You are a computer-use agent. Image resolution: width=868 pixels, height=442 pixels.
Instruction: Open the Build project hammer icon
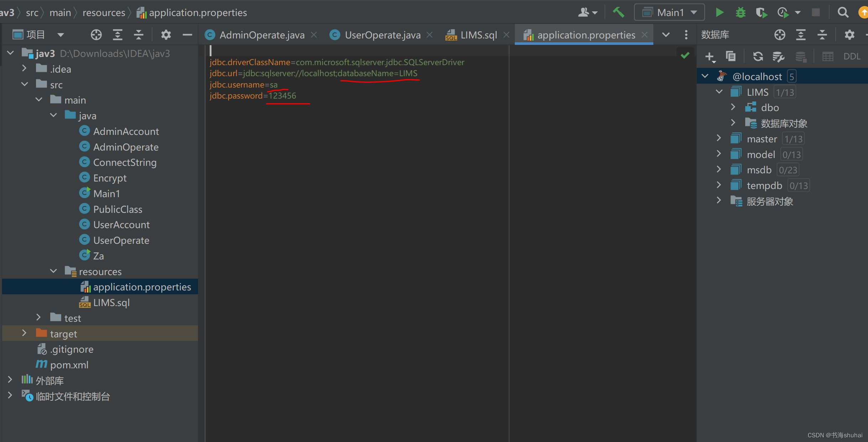[x=618, y=12]
